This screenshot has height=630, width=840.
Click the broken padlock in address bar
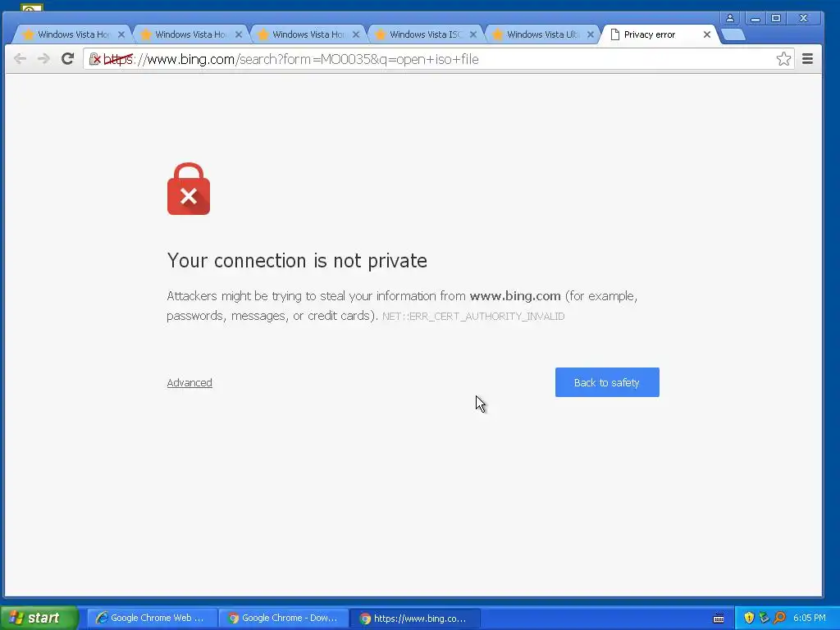[x=95, y=59]
